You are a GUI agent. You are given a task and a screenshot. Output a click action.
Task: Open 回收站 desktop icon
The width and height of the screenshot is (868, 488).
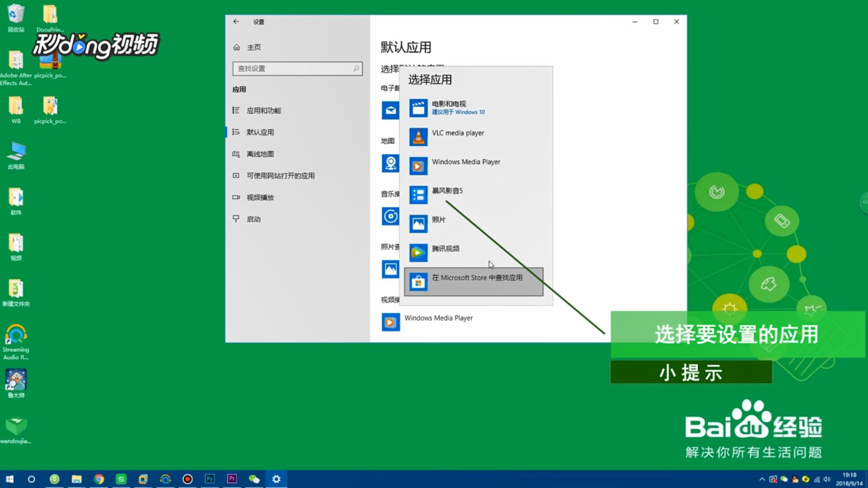(x=16, y=18)
